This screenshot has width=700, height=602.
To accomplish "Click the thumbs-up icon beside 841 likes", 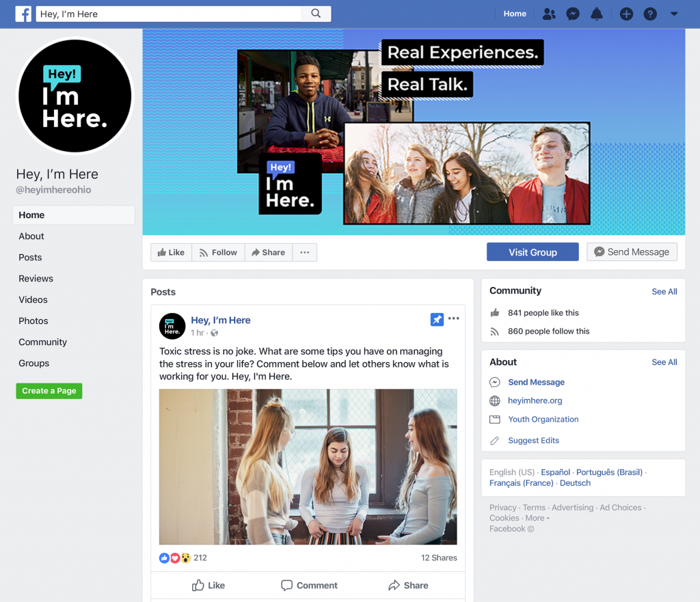I will (x=495, y=313).
